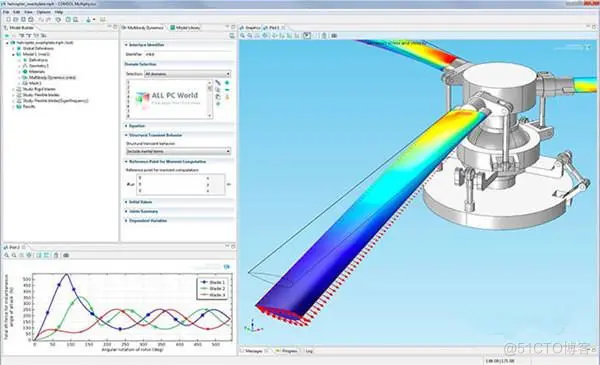This screenshot has height=365, width=600.
Task: Click the Identifier input field
Action: 188,54
